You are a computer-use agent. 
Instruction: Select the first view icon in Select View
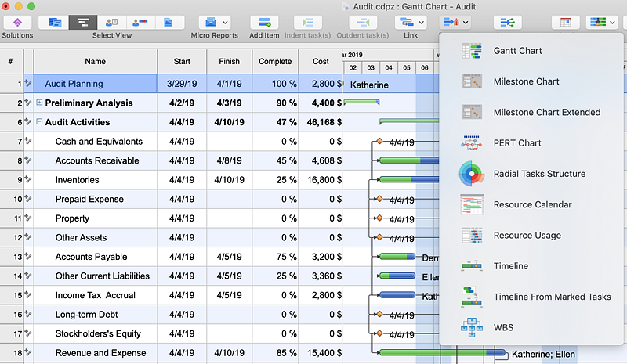(54, 23)
